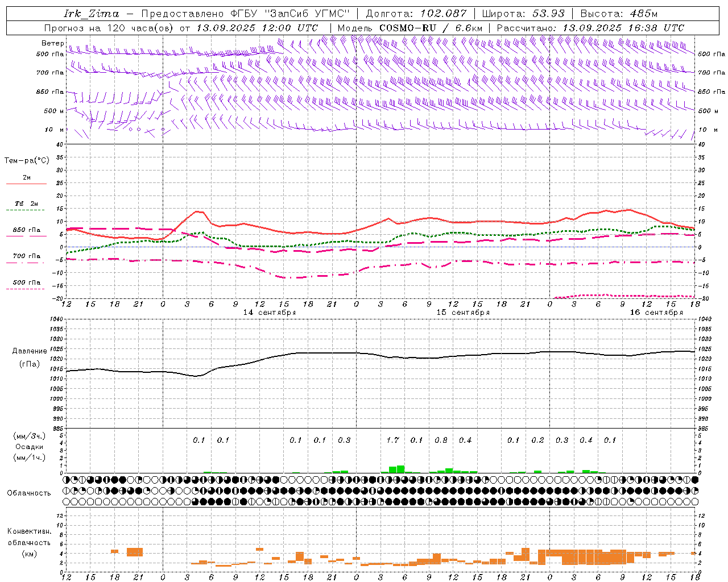Click the "Td 2м" dew point legend entry
The image size is (728, 582).
26,203
